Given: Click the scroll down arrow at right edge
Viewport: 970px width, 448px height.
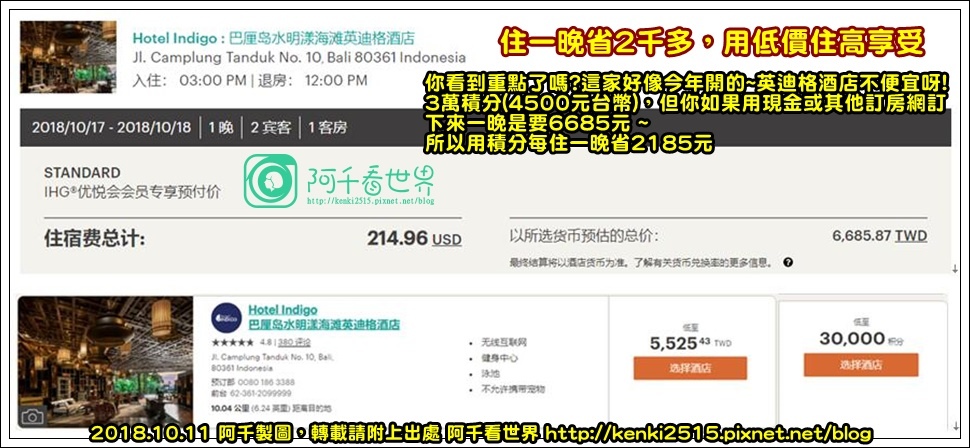Looking at the screenshot, I should 955,269.
